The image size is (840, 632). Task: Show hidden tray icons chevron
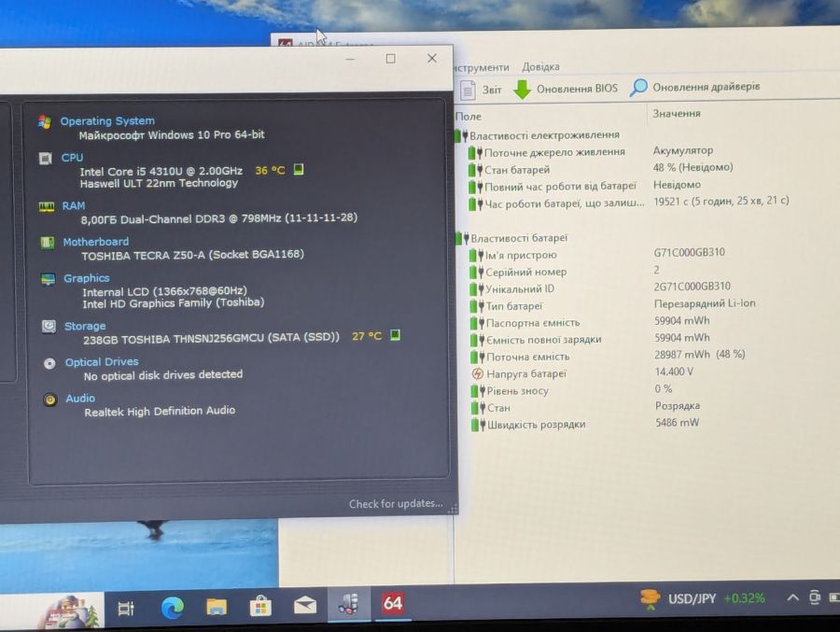792,597
